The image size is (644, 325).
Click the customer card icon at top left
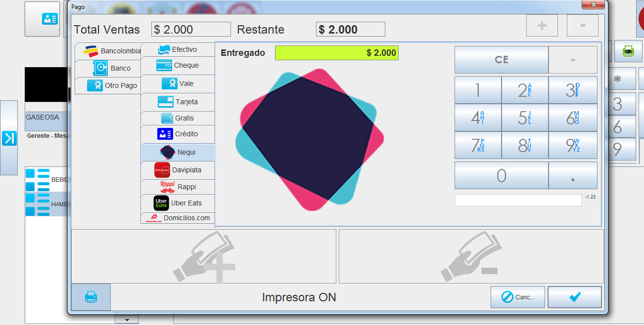(49, 19)
